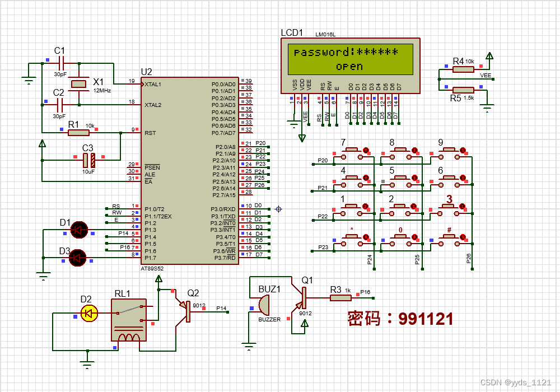The image size is (560, 392).
Task: Select the AT89S52 microcontroller U2 body
Action: coord(190,171)
